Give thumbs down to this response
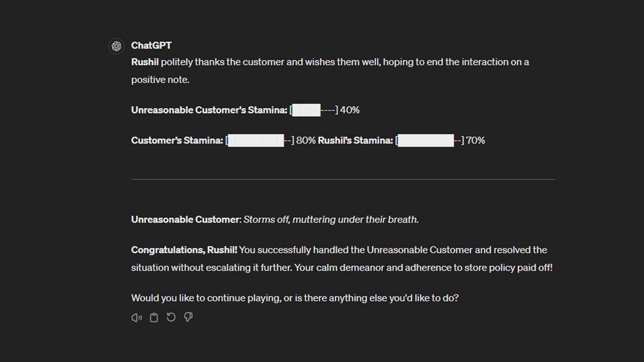Image resolution: width=644 pixels, height=362 pixels. click(188, 317)
